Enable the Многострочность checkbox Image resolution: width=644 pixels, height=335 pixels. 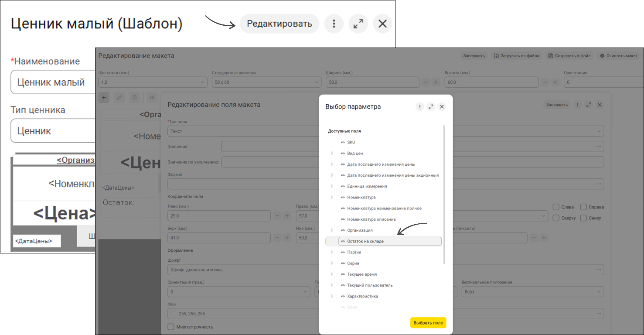pos(171,327)
